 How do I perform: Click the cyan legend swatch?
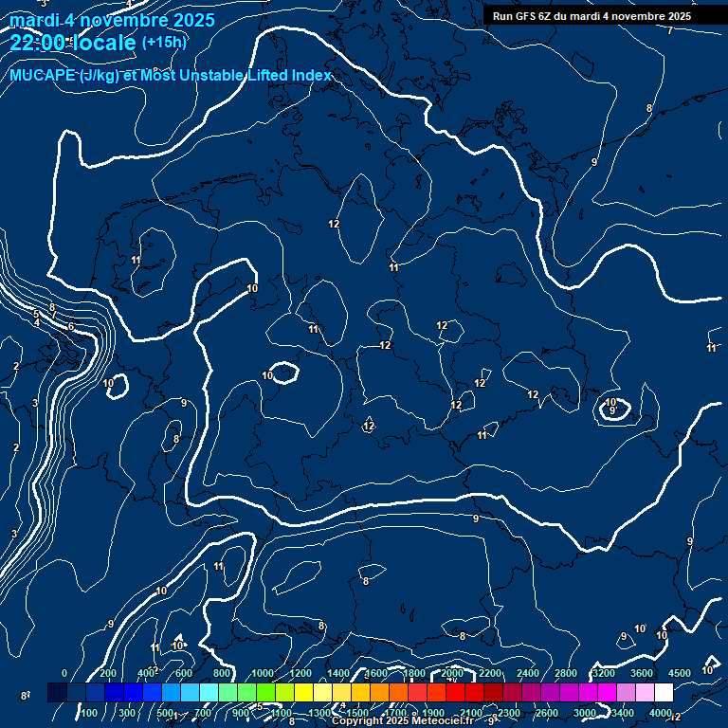coord(209,692)
